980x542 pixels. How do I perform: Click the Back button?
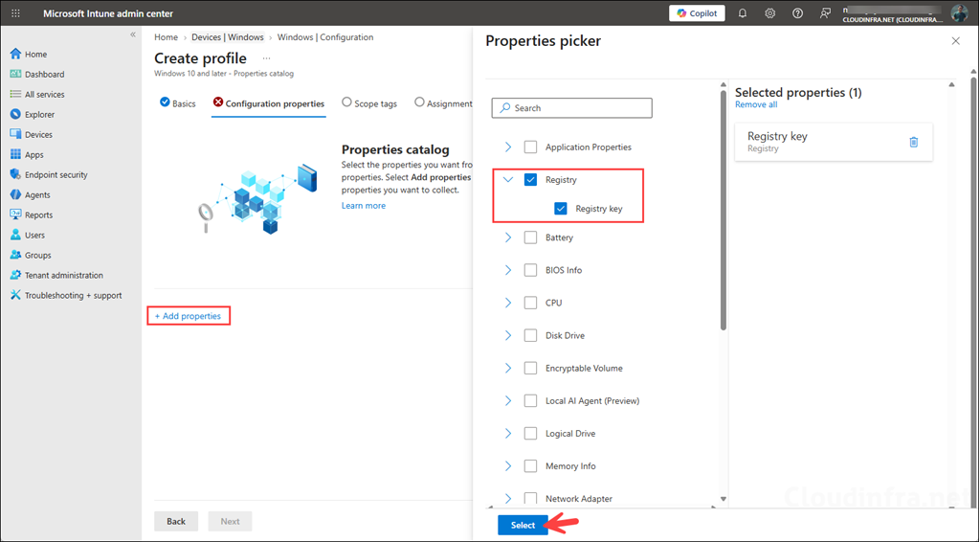click(x=176, y=521)
